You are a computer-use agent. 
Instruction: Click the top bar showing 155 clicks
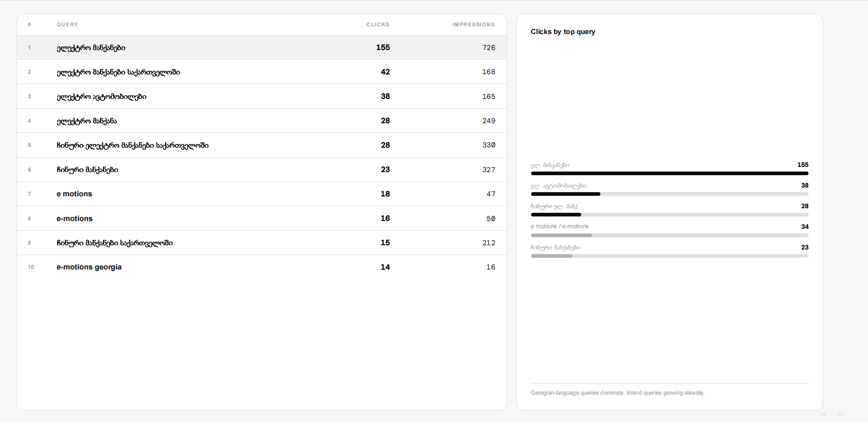[x=669, y=174]
